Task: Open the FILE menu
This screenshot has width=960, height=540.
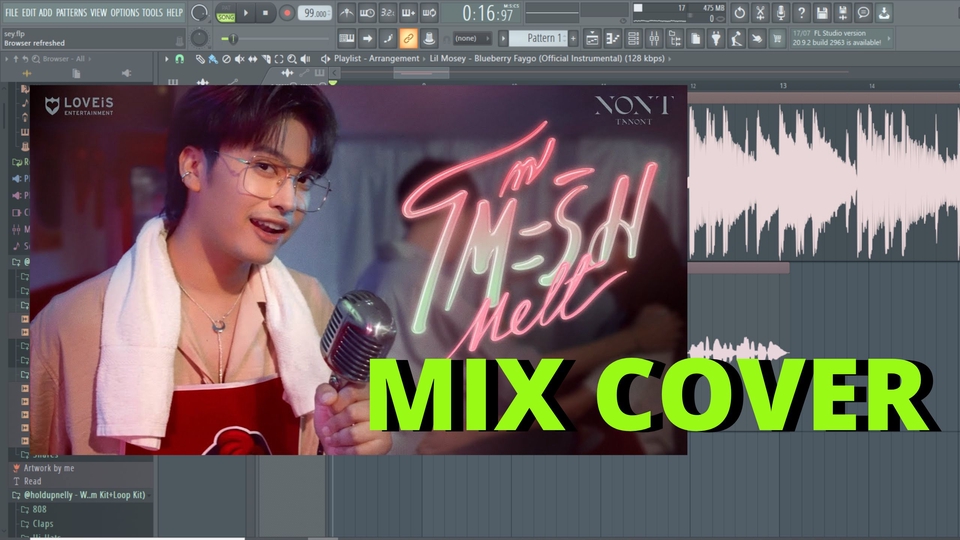Action: click(11, 12)
